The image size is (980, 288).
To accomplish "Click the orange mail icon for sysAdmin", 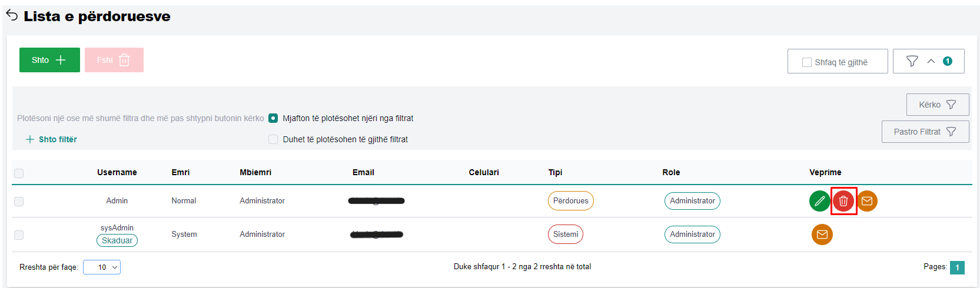I will (x=822, y=235).
